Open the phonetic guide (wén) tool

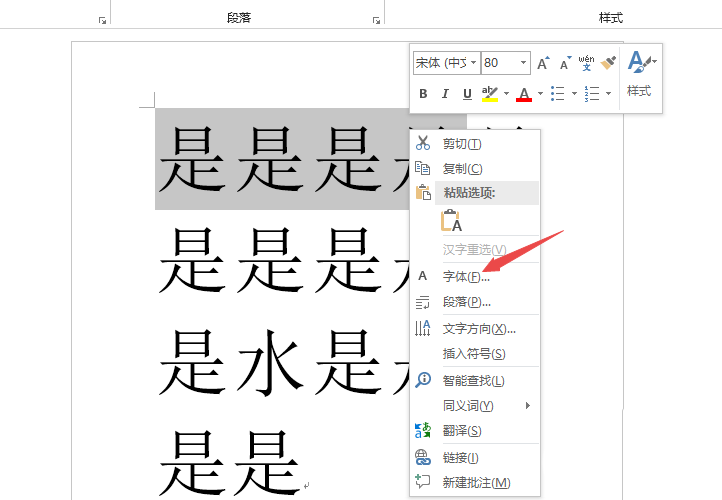[587, 63]
